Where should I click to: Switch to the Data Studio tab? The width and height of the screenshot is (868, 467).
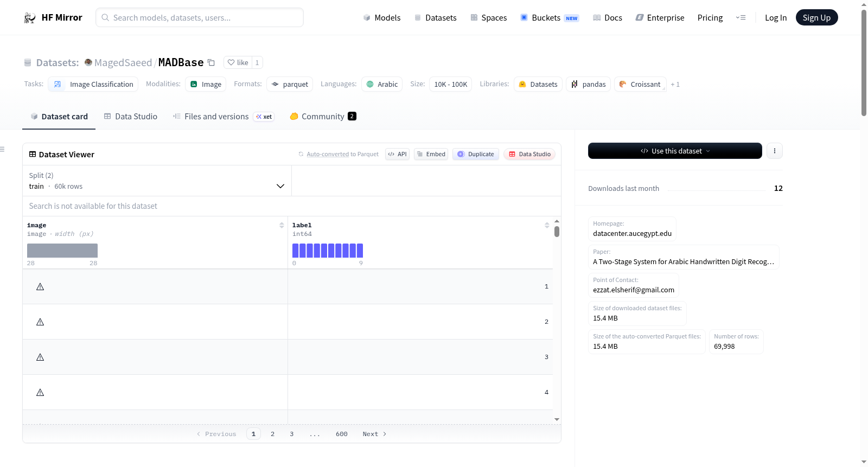(x=131, y=117)
